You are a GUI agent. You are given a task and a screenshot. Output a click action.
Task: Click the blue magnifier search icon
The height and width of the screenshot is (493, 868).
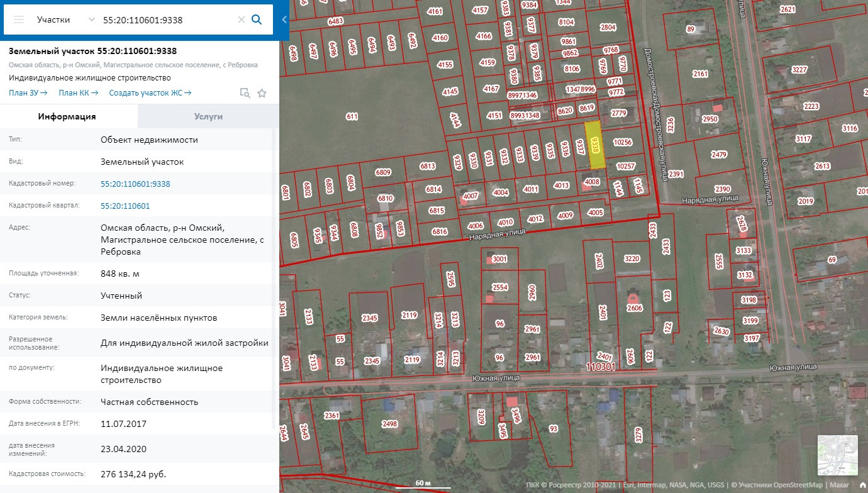coord(257,19)
